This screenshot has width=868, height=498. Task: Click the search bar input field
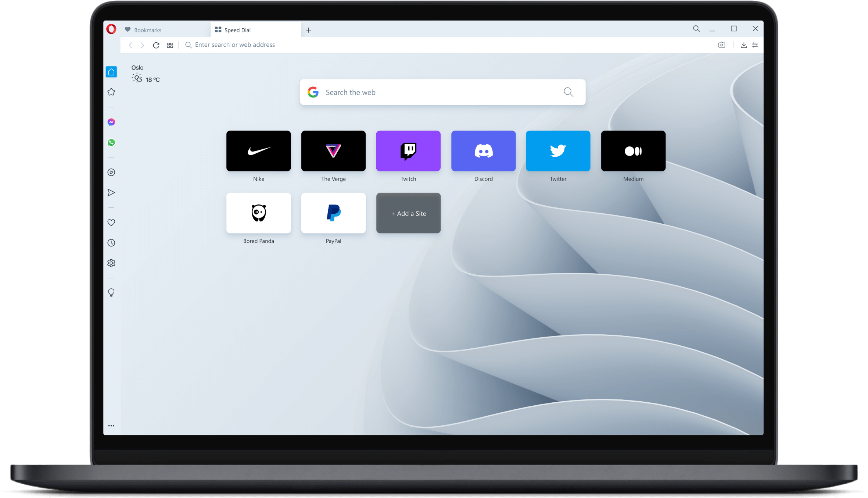pyautogui.click(x=442, y=92)
